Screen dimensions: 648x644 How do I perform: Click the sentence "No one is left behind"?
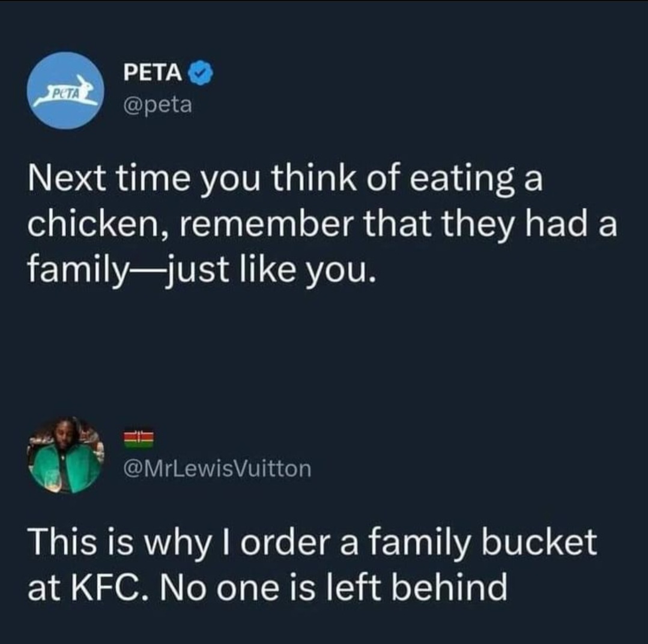334,586
